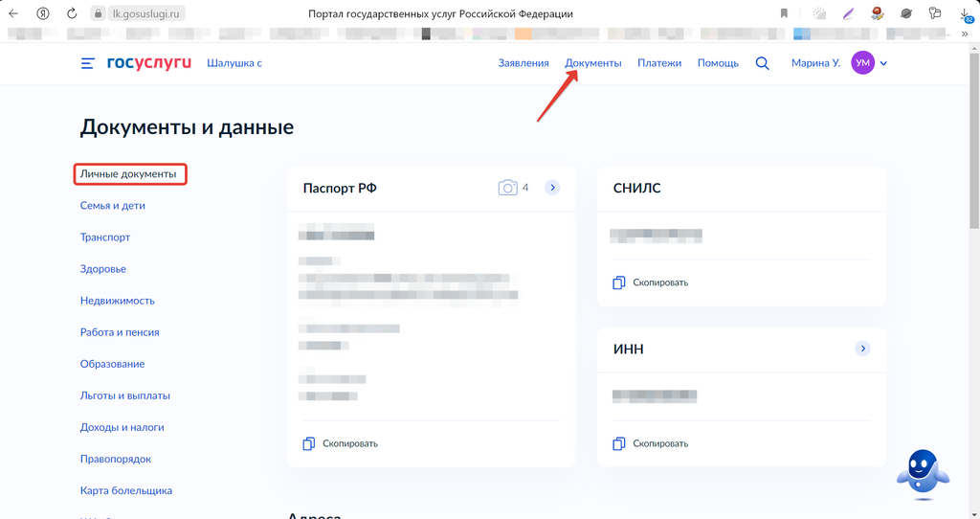Select Личные документы in the sidebar
This screenshot has width=980, height=519.
click(x=128, y=174)
